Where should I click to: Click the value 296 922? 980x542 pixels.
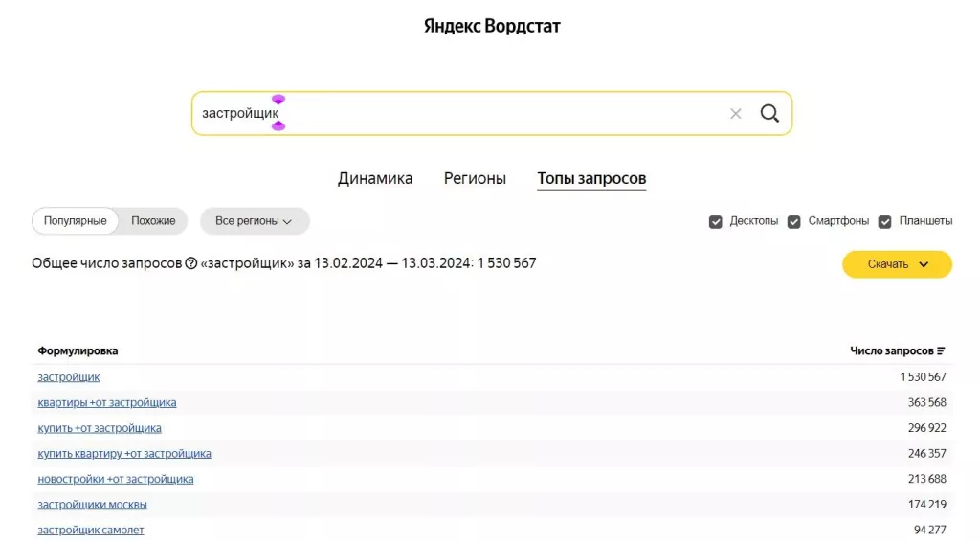click(x=926, y=428)
